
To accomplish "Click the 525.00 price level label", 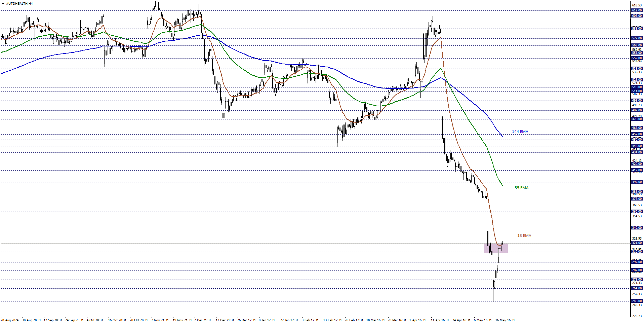I will click(x=637, y=80).
